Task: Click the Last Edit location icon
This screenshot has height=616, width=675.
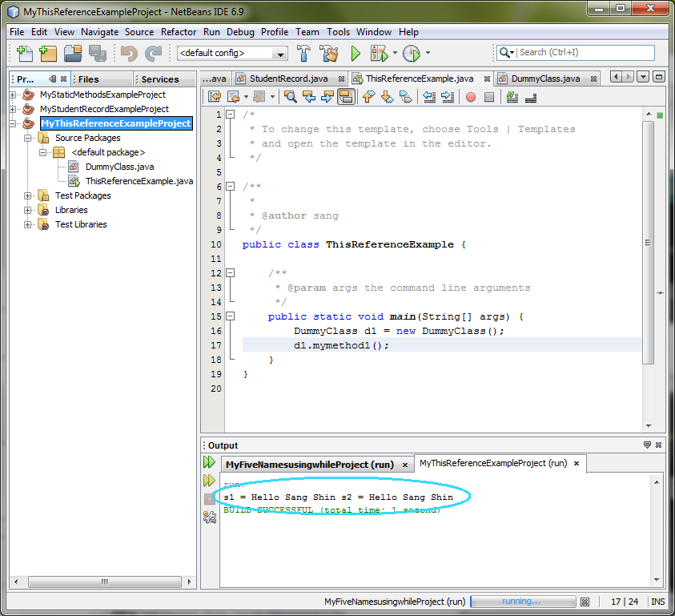Action: point(215,97)
